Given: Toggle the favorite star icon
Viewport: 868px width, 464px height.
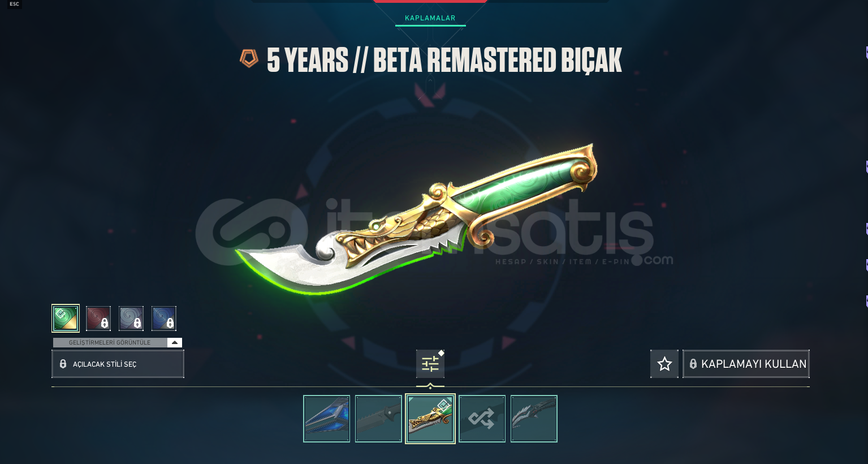Looking at the screenshot, I should pos(664,364).
